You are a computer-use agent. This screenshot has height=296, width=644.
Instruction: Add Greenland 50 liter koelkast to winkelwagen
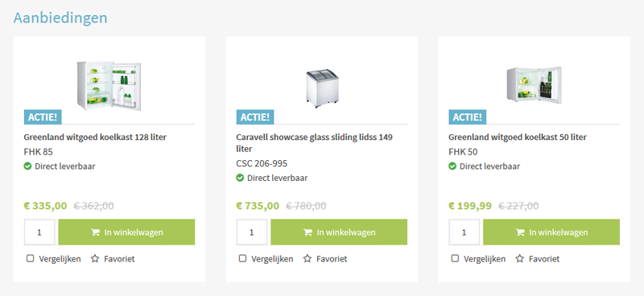[x=551, y=232]
